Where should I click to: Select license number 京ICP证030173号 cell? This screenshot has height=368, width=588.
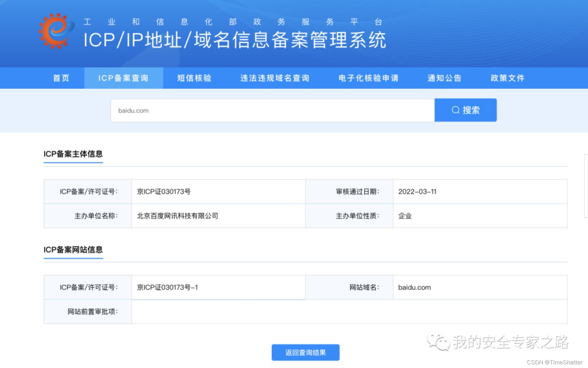coord(219,192)
